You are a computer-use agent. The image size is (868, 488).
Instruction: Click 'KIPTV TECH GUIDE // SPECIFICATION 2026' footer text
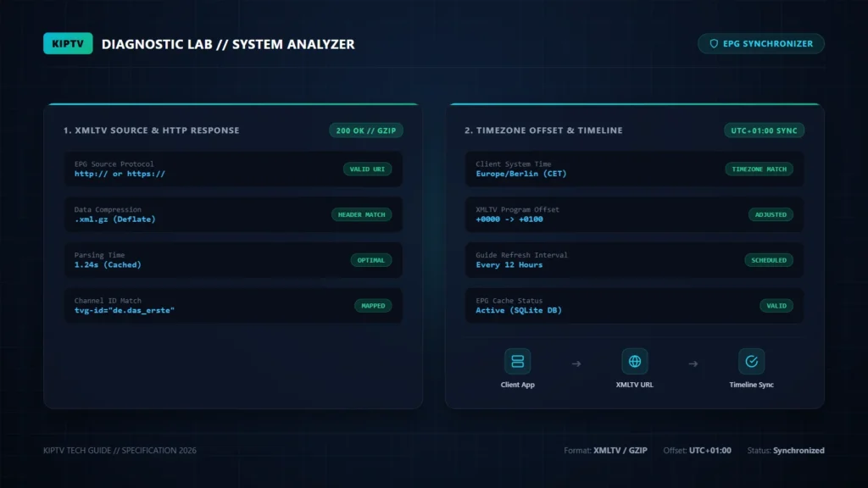click(x=120, y=451)
